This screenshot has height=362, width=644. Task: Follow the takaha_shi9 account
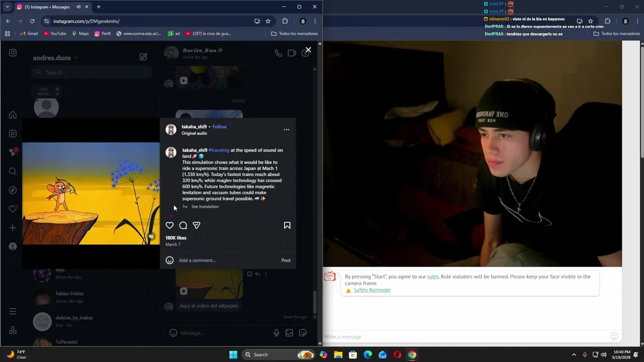(219, 127)
